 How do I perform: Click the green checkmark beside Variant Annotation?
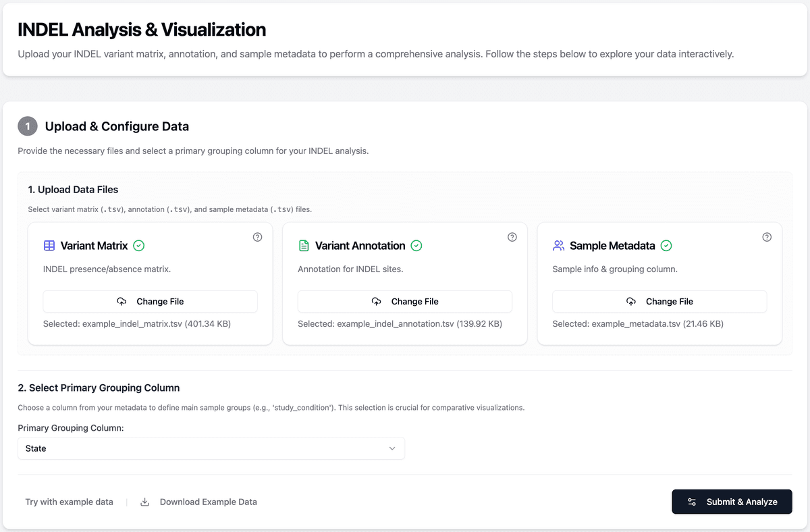click(x=416, y=246)
